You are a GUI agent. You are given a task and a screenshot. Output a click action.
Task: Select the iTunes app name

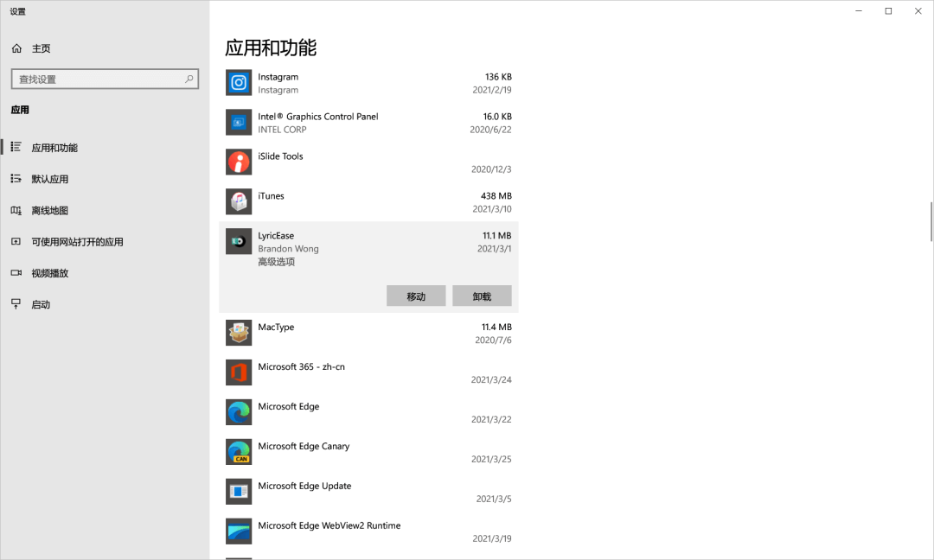pyautogui.click(x=271, y=196)
